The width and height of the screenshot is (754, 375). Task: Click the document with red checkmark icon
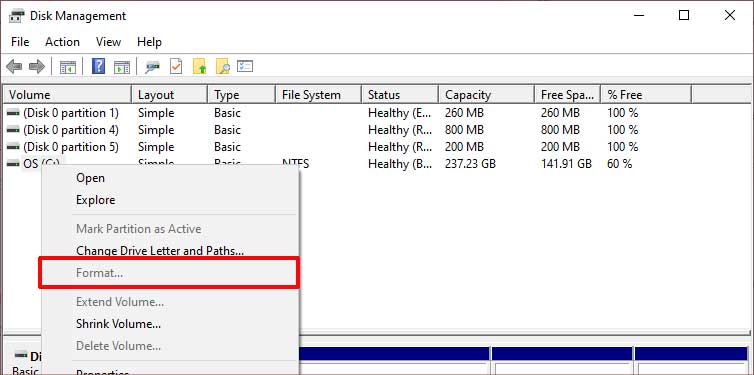[x=176, y=66]
